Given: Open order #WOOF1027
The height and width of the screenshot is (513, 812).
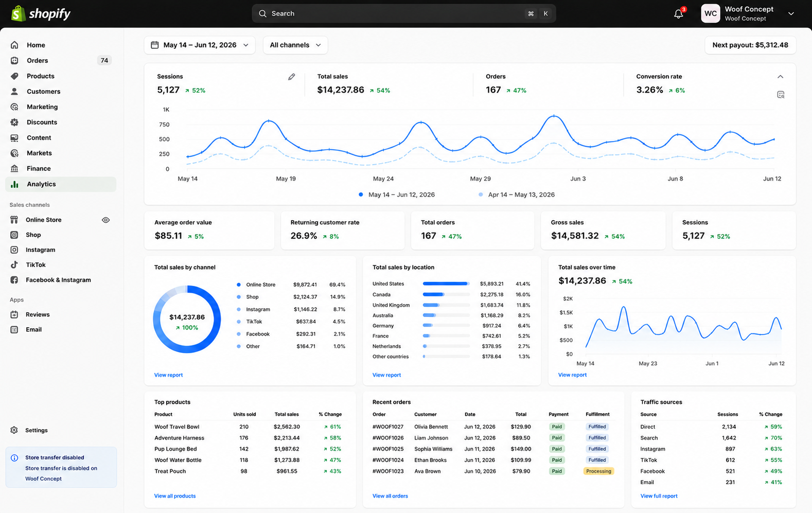Looking at the screenshot, I should pyautogui.click(x=388, y=427).
